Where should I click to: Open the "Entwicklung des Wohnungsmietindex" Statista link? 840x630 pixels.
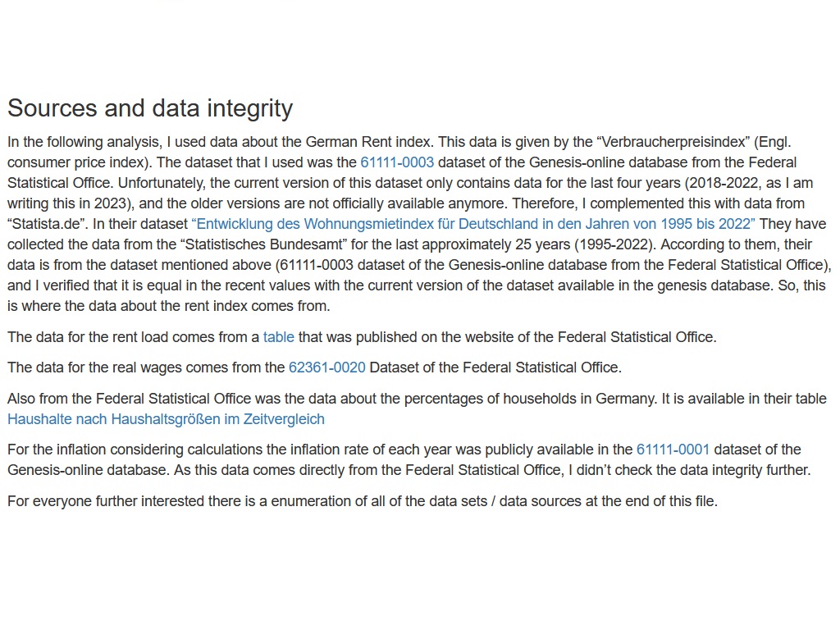[x=473, y=224]
